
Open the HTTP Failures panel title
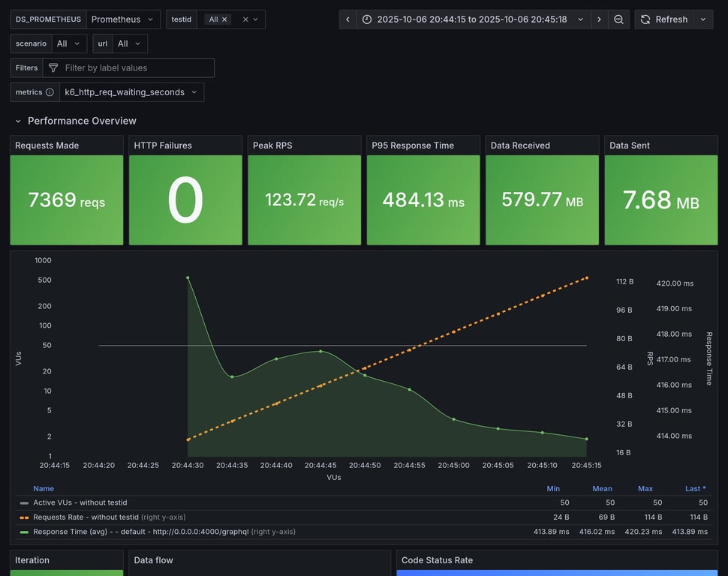163,145
